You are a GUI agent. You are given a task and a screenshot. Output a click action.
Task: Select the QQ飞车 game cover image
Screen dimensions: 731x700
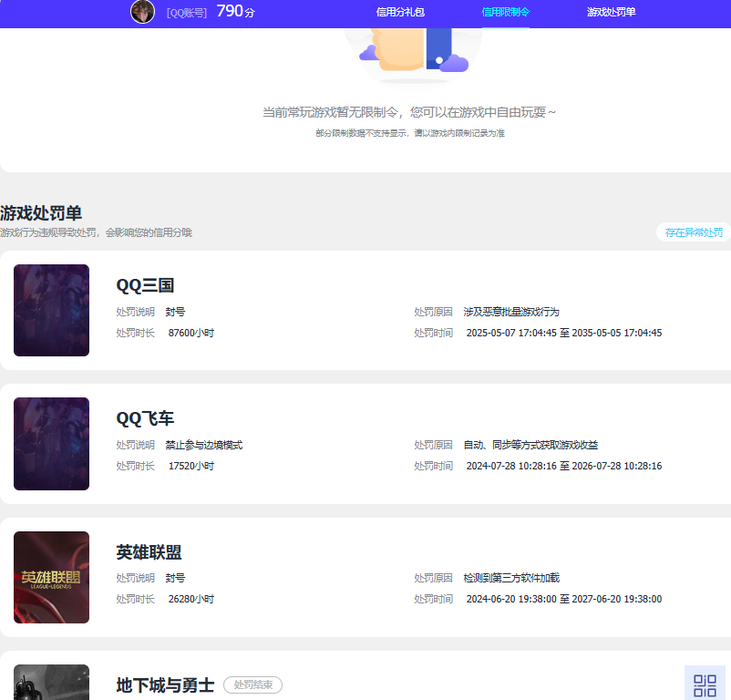[51, 444]
